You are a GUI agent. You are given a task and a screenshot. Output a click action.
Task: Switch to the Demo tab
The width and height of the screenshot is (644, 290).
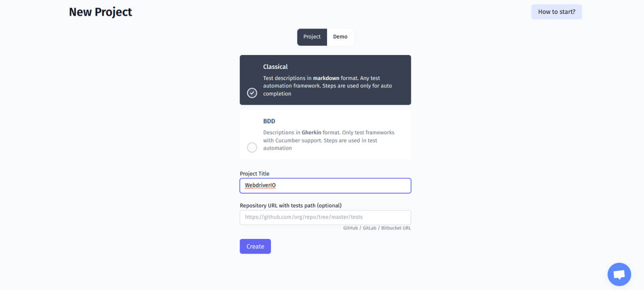coord(340,37)
